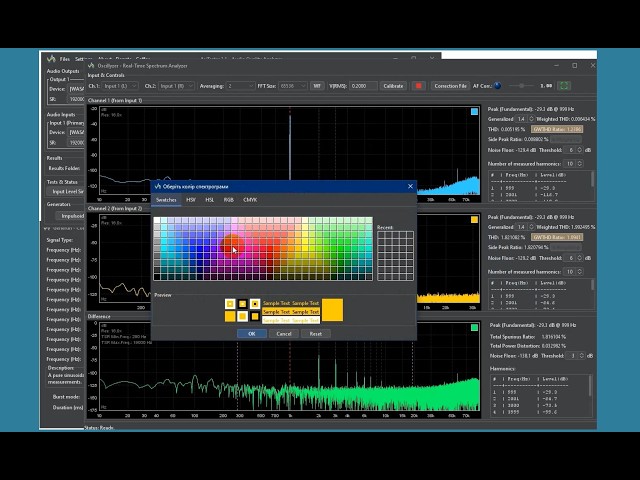
Task: Click the V(RMS) input field
Action: click(x=363, y=86)
